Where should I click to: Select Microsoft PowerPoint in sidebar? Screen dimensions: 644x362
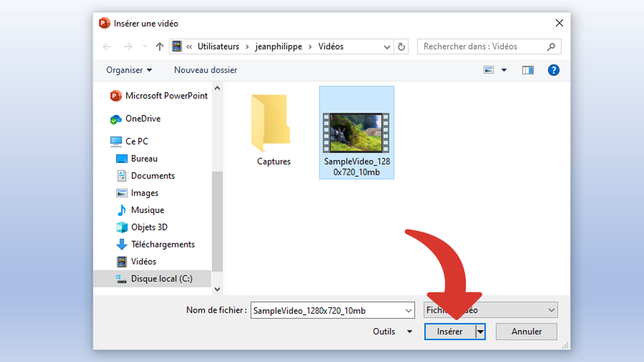(159, 96)
